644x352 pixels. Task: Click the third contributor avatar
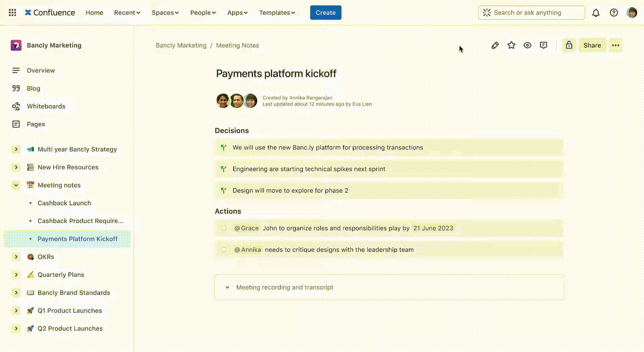[x=251, y=101]
